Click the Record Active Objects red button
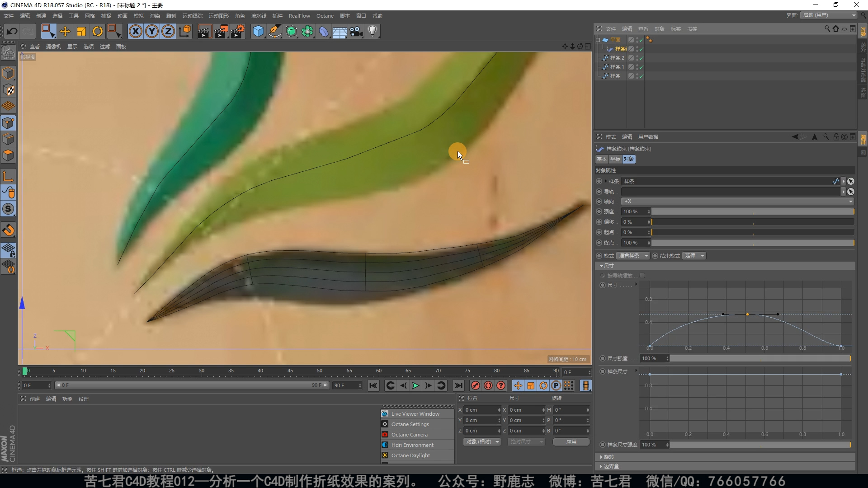Viewport: 868px width, 488px height. [475, 385]
